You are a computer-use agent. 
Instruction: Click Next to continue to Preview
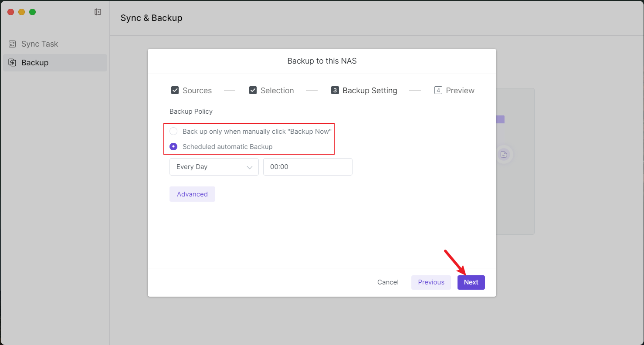(x=471, y=282)
